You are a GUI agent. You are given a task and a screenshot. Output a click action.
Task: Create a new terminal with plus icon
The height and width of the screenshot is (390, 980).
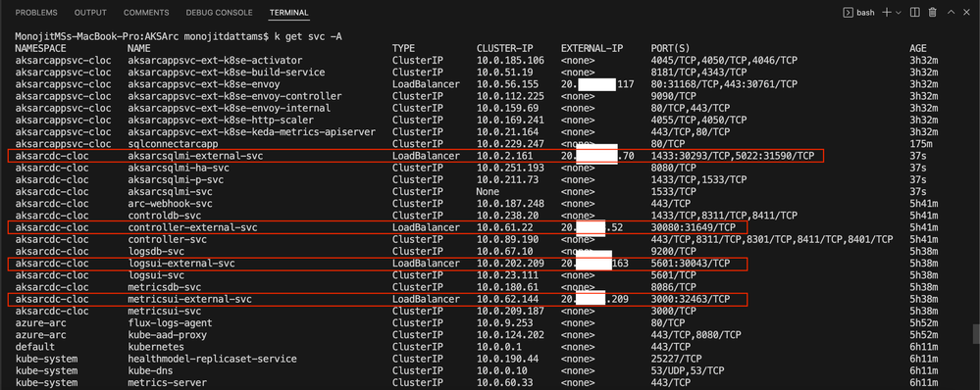[x=886, y=13]
